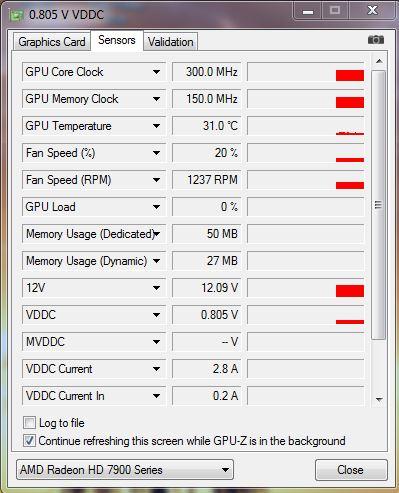The height and width of the screenshot is (493, 399).
Task: Expand the Fan Speed (RPM) dropdown
Action: [156, 180]
